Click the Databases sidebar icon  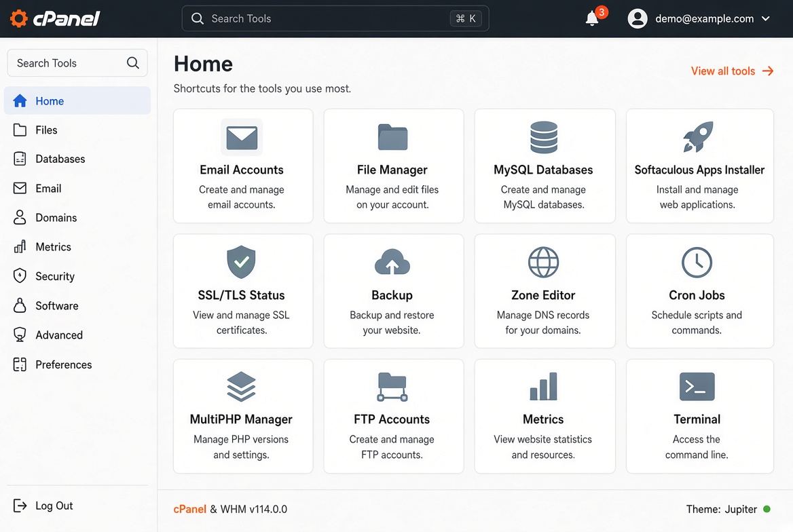(20, 159)
